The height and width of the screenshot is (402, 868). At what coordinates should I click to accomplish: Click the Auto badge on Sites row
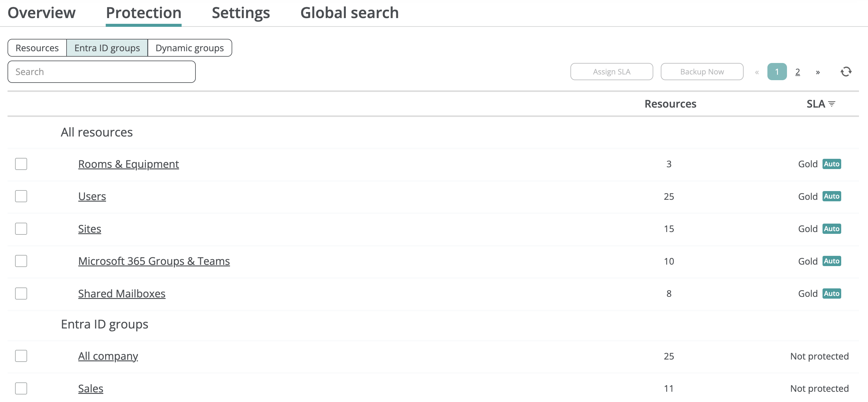831,229
